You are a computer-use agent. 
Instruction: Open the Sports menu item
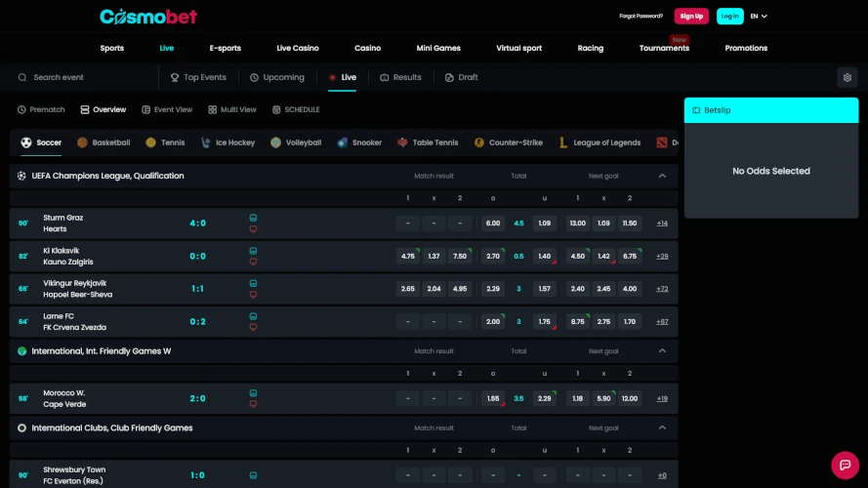click(112, 48)
